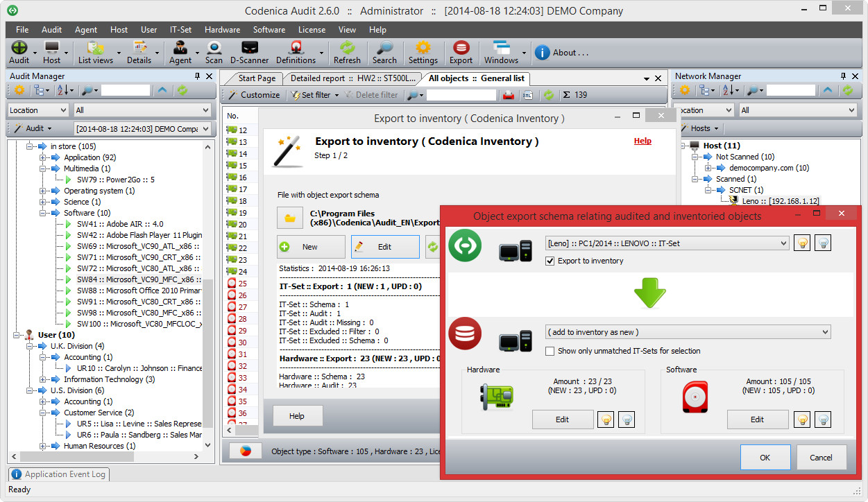Screen dimensions: 868x502
Task: Click the green refresh icon in General list toolbar
Action: (548, 95)
